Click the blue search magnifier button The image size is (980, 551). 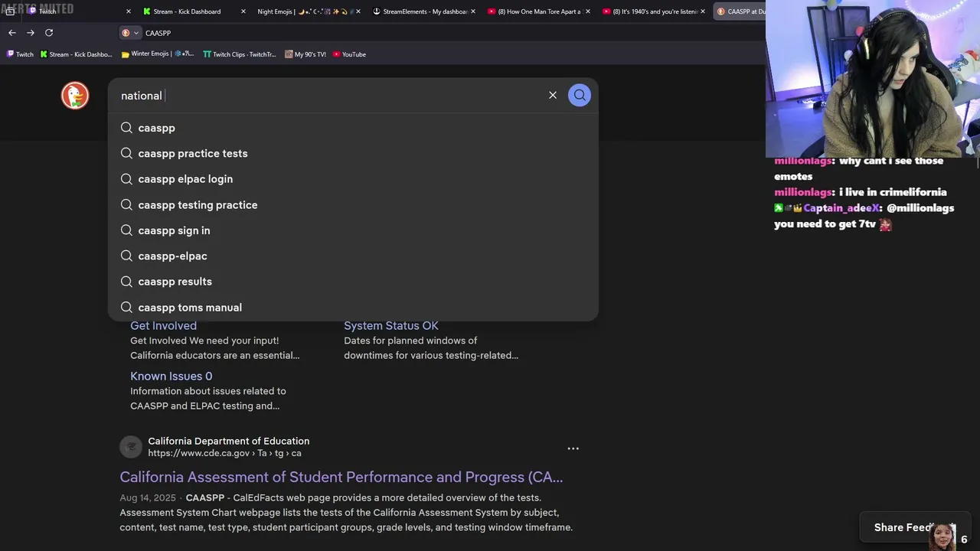coord(580,96)
